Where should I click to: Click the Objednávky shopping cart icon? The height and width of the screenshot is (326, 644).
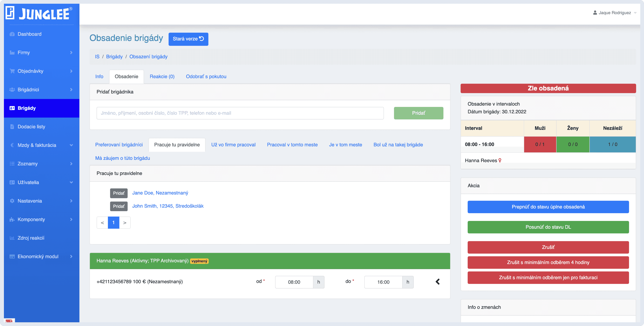pos(12,71)
